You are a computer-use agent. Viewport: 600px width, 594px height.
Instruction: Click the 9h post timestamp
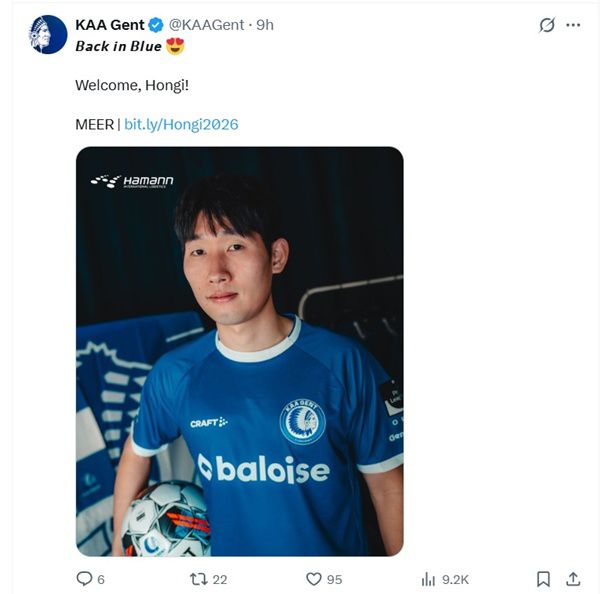[x=265, y=24]
